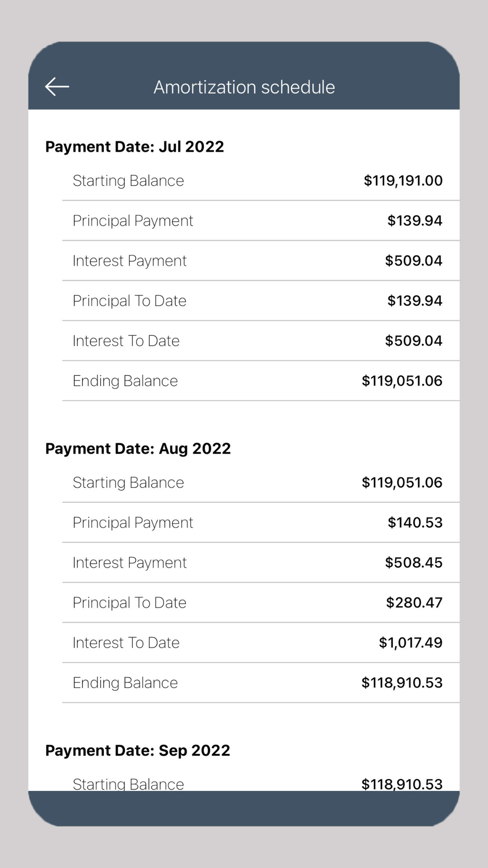Open the Payment Date: Jul 2022 section
Screen dimensions: 488x868
[135, 146]
